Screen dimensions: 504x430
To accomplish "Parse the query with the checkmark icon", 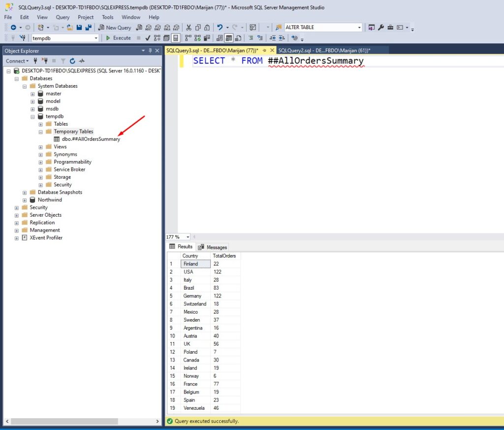I will (148, 38).
